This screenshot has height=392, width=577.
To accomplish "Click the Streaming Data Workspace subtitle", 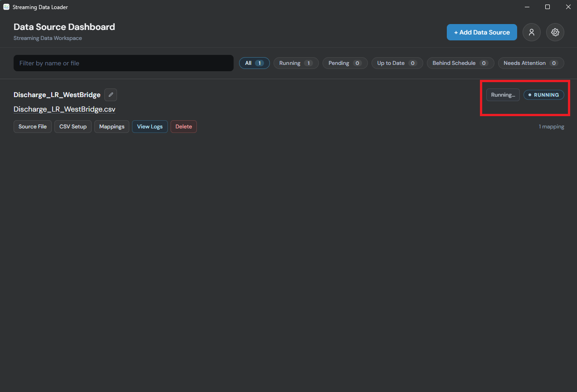I will point(48,38).
